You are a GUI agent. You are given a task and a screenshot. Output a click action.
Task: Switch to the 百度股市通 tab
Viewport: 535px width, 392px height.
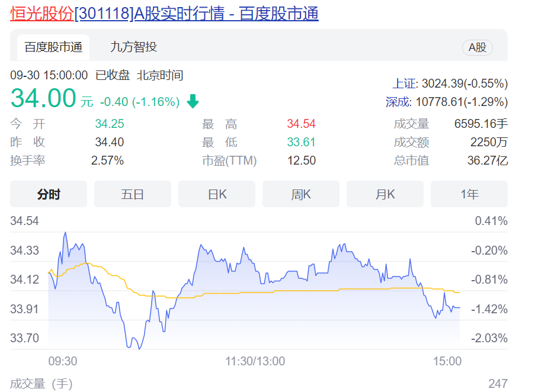click(x=53, y=47)
